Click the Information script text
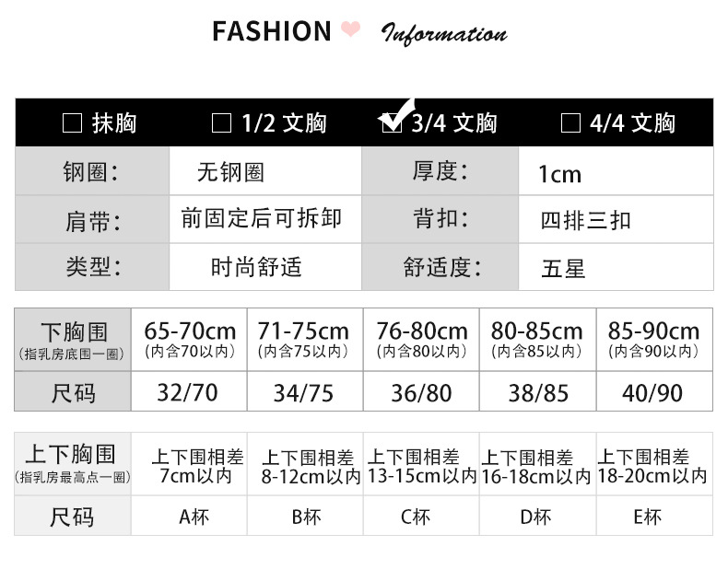Screen dimensions: 728x569 pos(444,35)
